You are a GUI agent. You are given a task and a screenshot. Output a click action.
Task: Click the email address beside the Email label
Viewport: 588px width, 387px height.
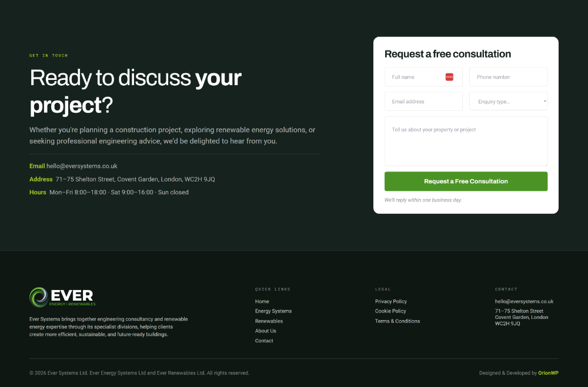tap(82, 166)
